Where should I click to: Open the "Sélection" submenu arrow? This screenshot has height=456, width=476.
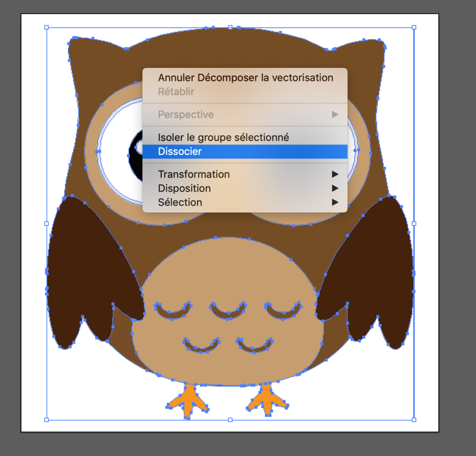(336, 202)
